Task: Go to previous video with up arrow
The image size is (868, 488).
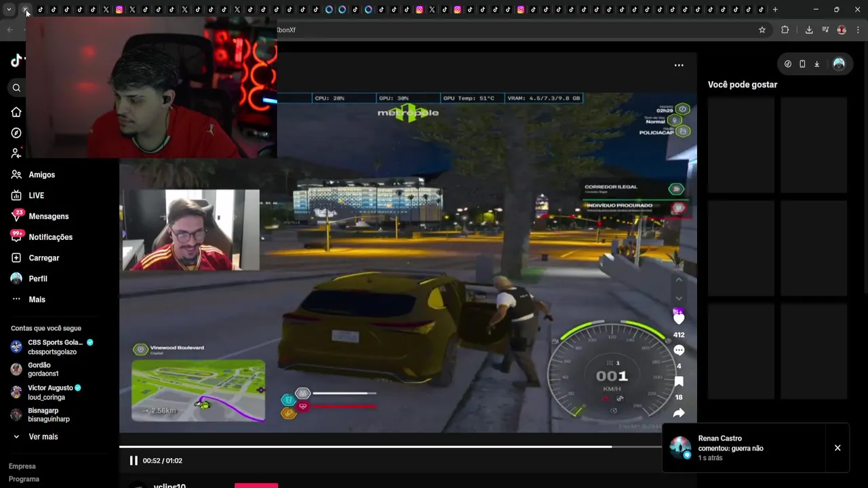Action: pos(679,279)
